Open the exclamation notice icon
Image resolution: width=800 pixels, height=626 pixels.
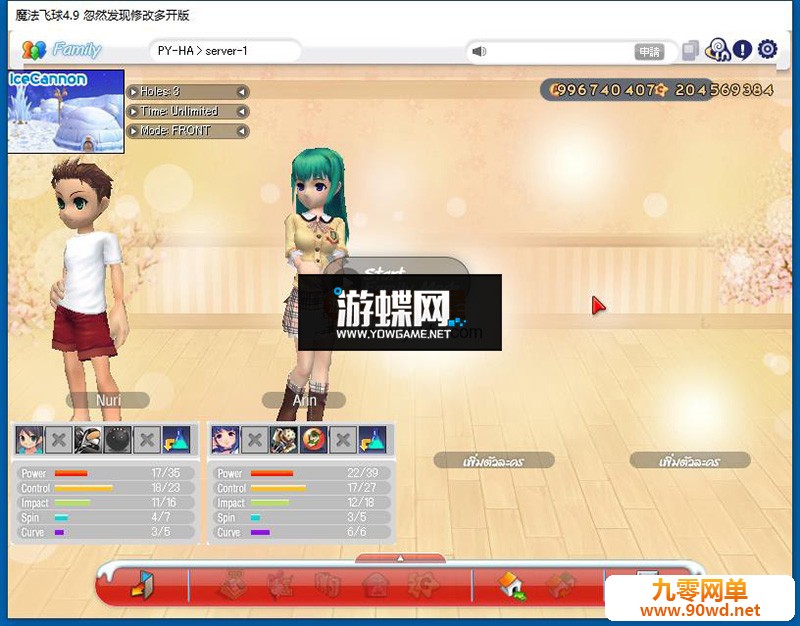click(x=742, y=49)
